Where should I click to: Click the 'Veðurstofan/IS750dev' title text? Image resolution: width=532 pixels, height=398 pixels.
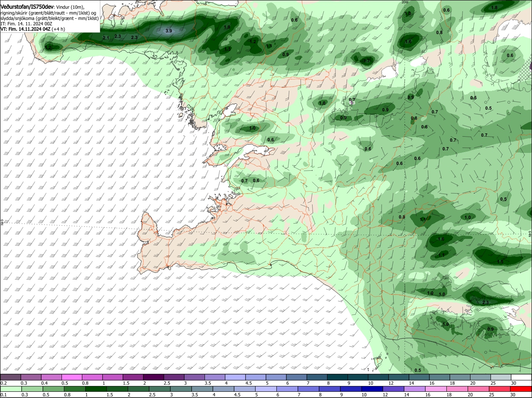[27, 7]
